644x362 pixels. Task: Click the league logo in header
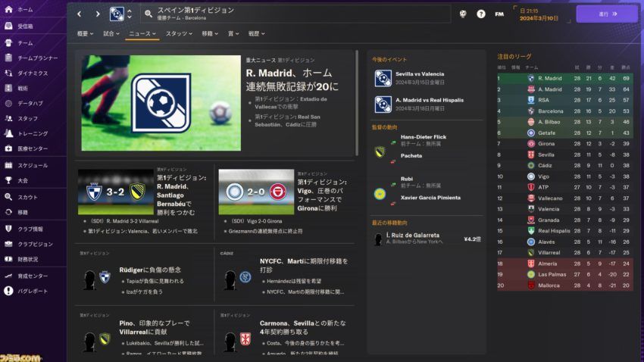coord(117,14)
